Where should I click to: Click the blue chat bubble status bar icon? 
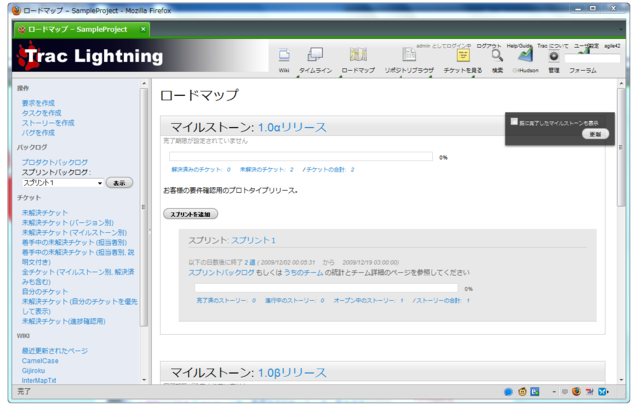click(x=508, y=392)
